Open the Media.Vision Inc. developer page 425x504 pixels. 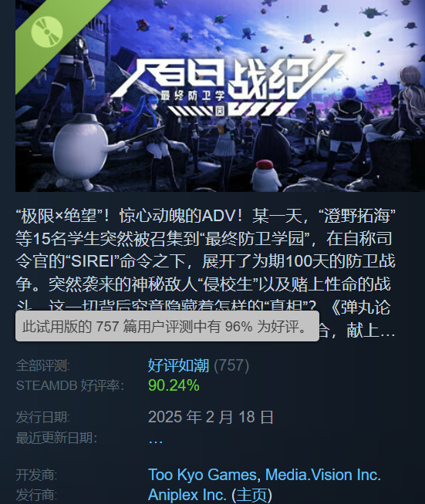[323, 475]
